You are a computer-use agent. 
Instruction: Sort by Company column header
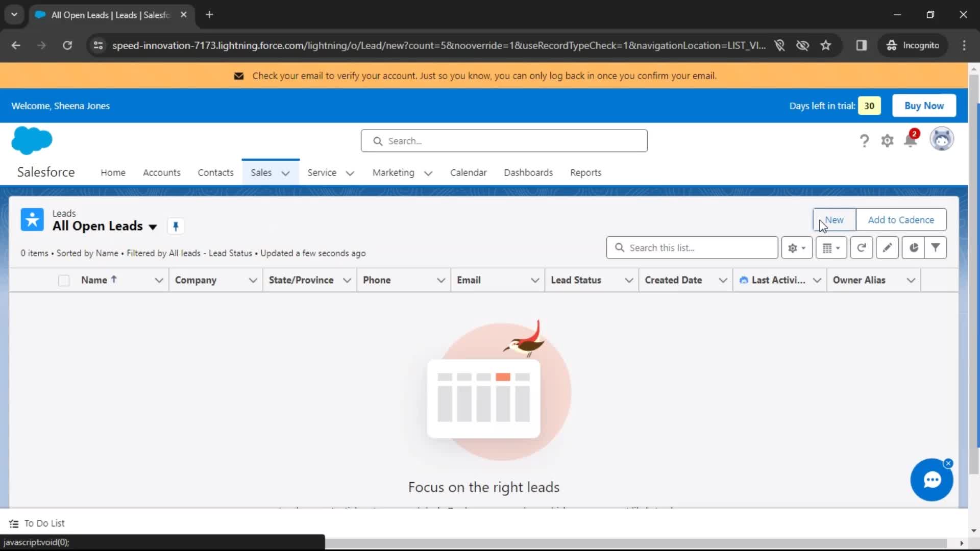pyautogui.click(x=195, y=280)
